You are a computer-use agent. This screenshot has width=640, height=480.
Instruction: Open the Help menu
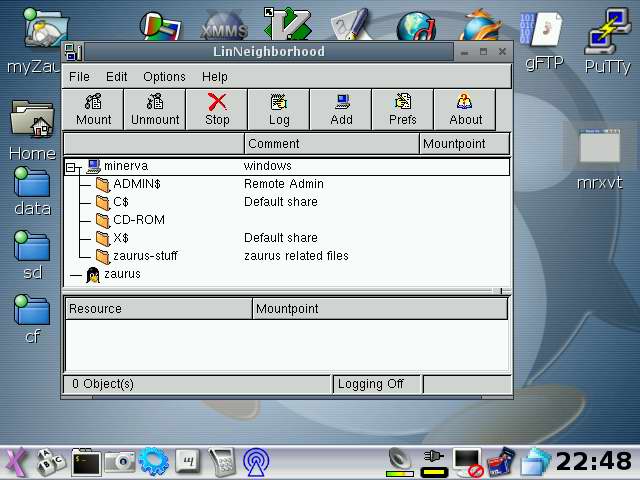coord(215,76)
